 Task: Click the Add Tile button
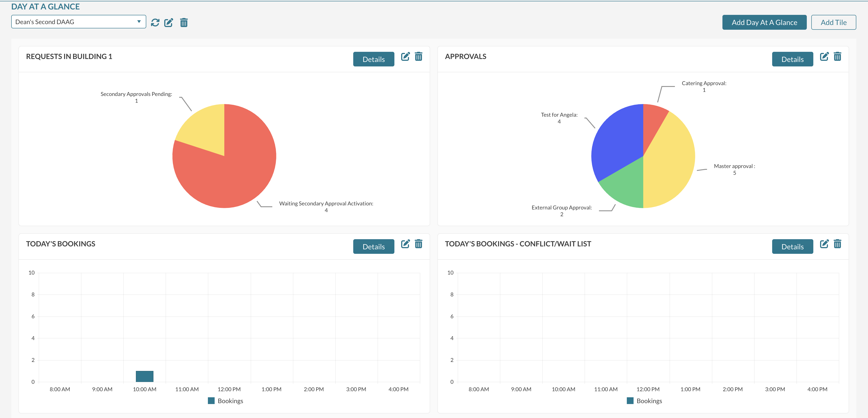pos(834,22)
